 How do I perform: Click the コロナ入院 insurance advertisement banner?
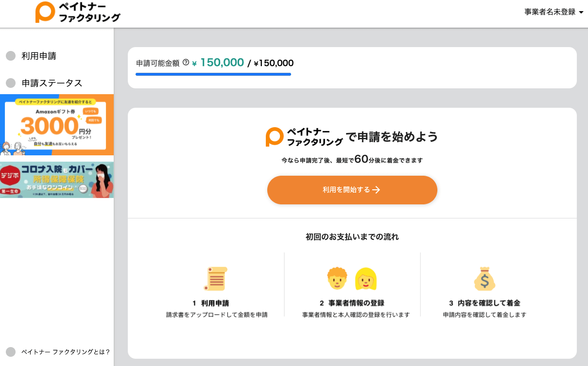tap(57, 180)
